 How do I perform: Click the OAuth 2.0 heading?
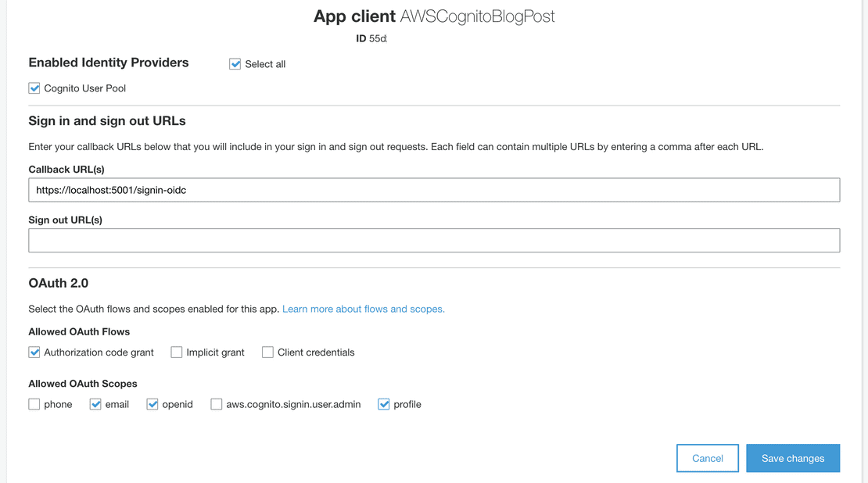click(x=58, y=283)
